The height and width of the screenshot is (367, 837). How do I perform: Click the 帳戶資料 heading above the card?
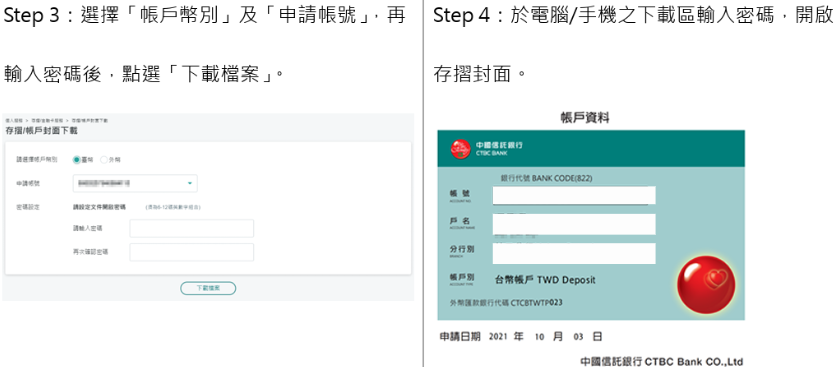click(585, 118)
